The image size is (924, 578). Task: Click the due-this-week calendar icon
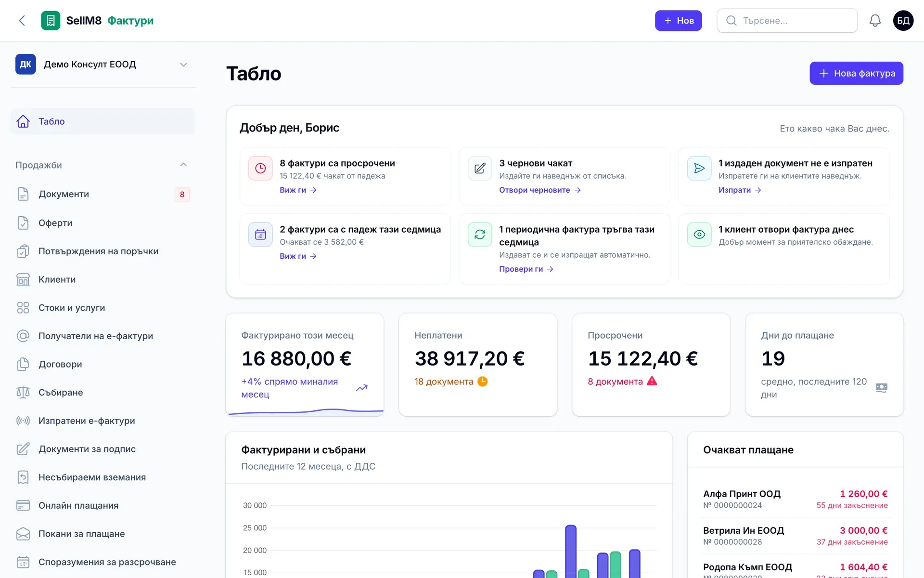260,235
